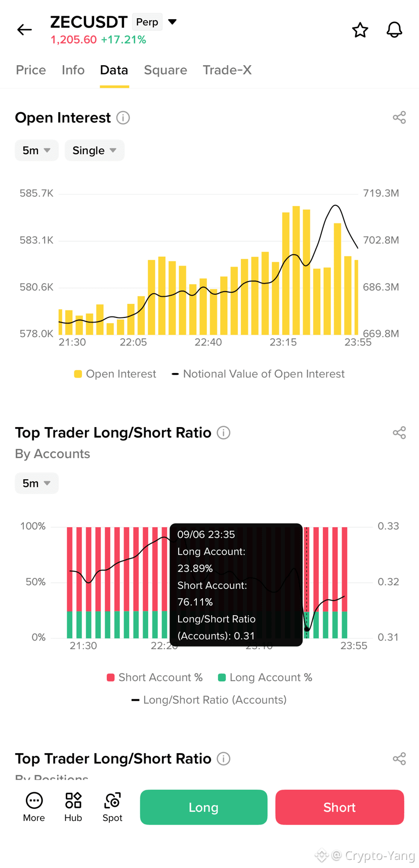419x868 pixels.
Task: Share the Open Interest chart
Action: [x=399, y=118]
